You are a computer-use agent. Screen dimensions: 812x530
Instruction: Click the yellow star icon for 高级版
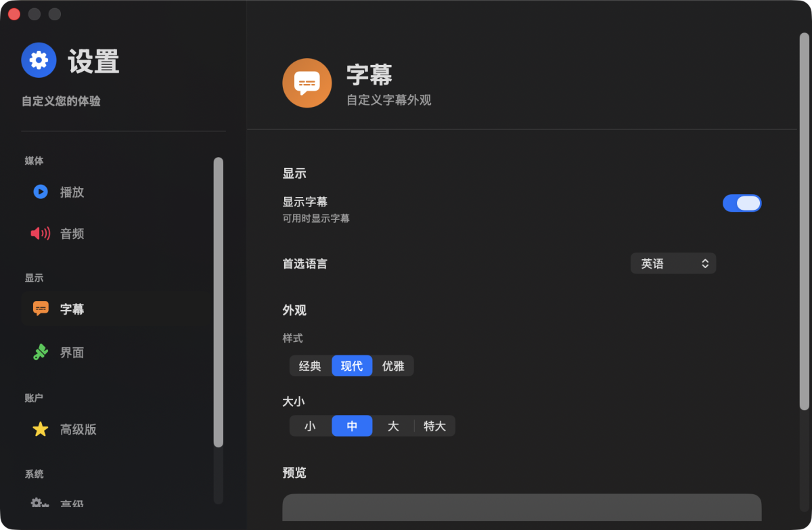(41, 429)
